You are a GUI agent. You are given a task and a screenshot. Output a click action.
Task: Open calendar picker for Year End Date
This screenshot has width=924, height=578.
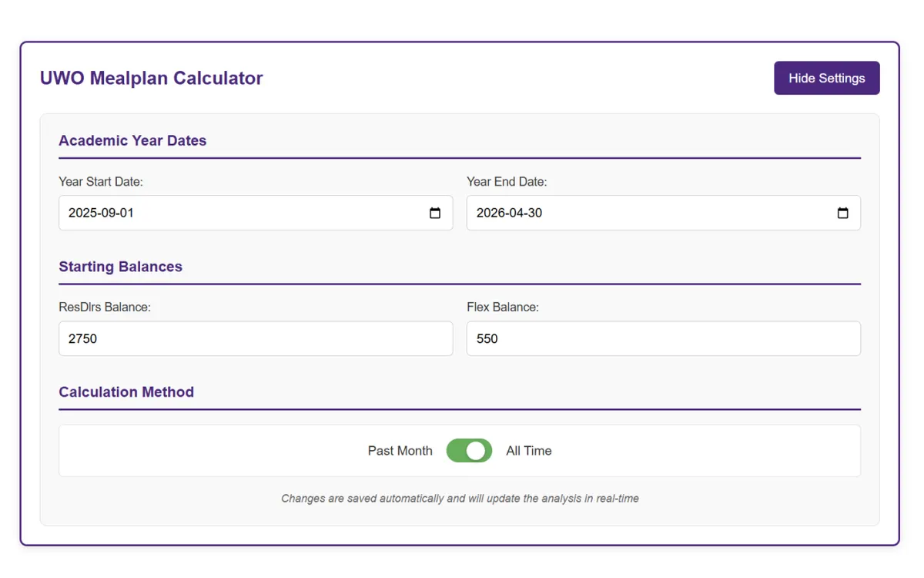tap(843, 213)
